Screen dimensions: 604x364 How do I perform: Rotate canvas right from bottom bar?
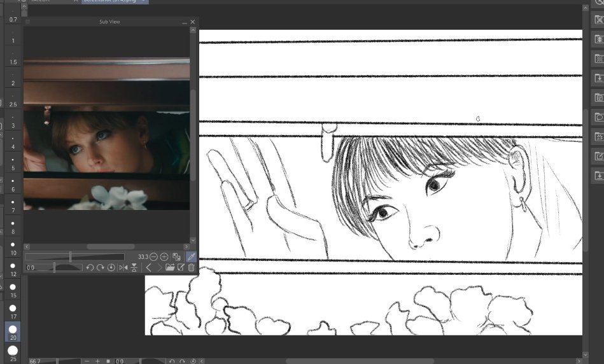pos(182,361)
